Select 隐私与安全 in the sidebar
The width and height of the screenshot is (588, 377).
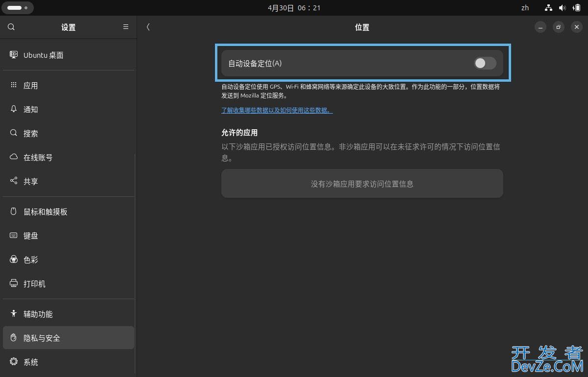[x=69, y=338]
